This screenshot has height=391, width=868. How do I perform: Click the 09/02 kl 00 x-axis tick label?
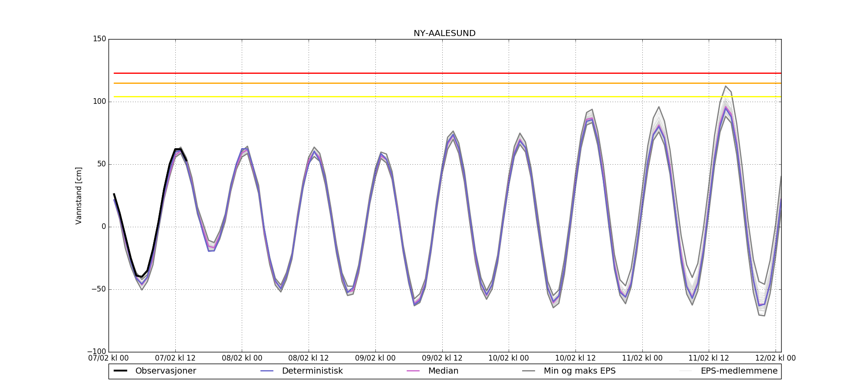(375, 358)
